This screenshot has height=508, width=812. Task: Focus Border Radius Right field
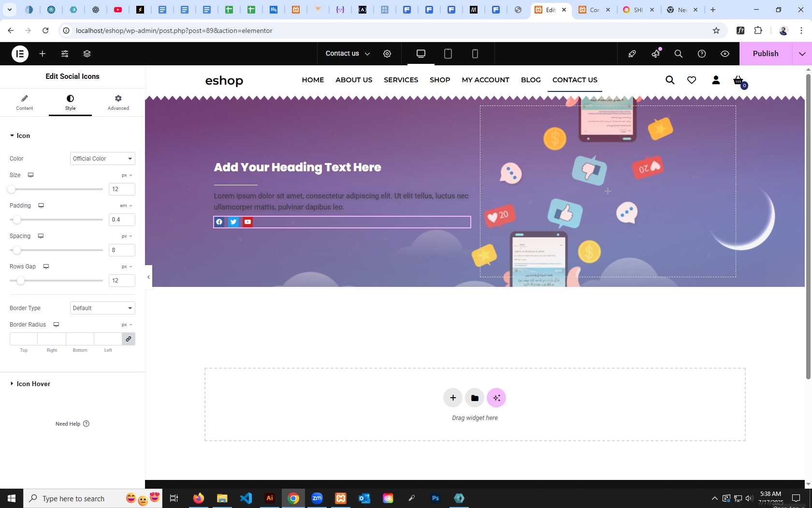pos(52,339)
